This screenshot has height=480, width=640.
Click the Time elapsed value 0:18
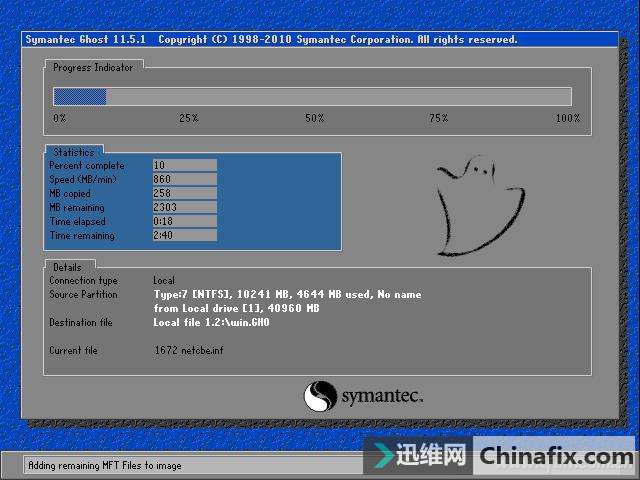185,221
